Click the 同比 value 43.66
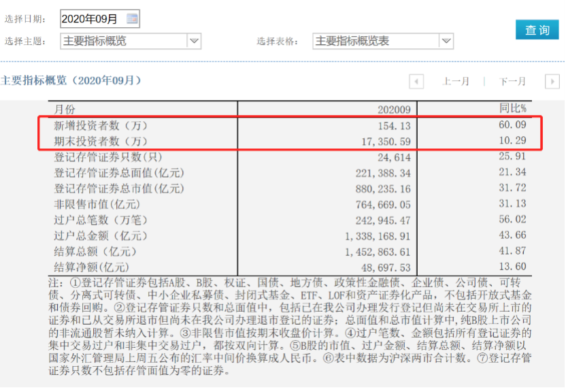The height and width of the screenshot is (392, 566). [x=512, y=235]
